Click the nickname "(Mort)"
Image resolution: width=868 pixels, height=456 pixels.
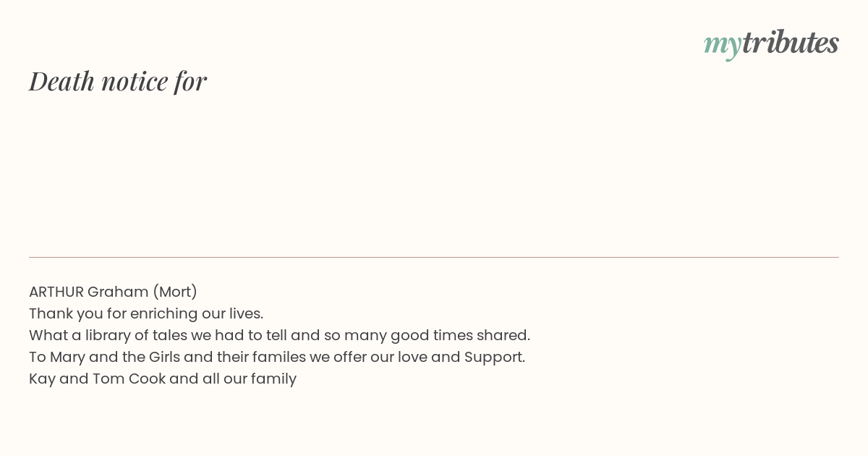click(x=174, y=292)
